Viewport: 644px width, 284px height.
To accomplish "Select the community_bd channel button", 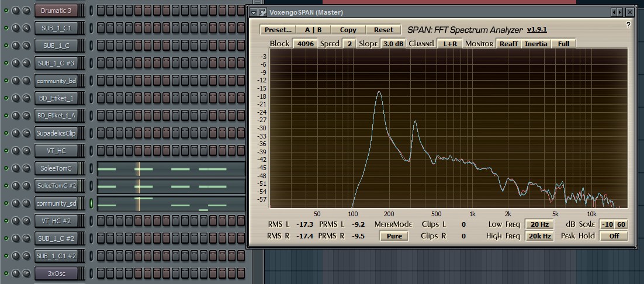I will pos(56,81).
